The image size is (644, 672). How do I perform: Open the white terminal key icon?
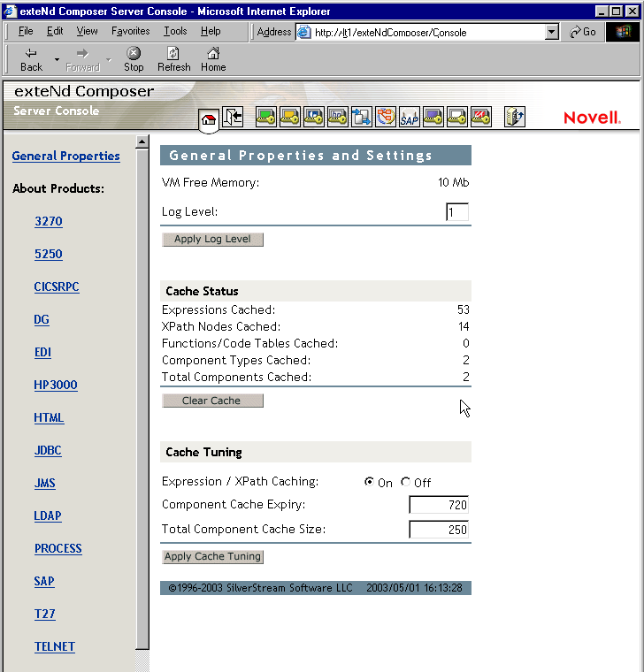click(457, 117)
